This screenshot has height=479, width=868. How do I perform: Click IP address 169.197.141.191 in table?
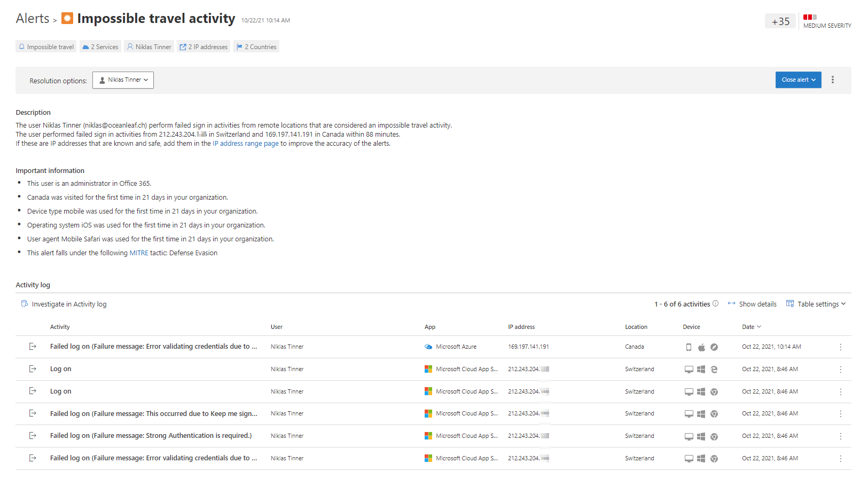(x=528, y=347)
